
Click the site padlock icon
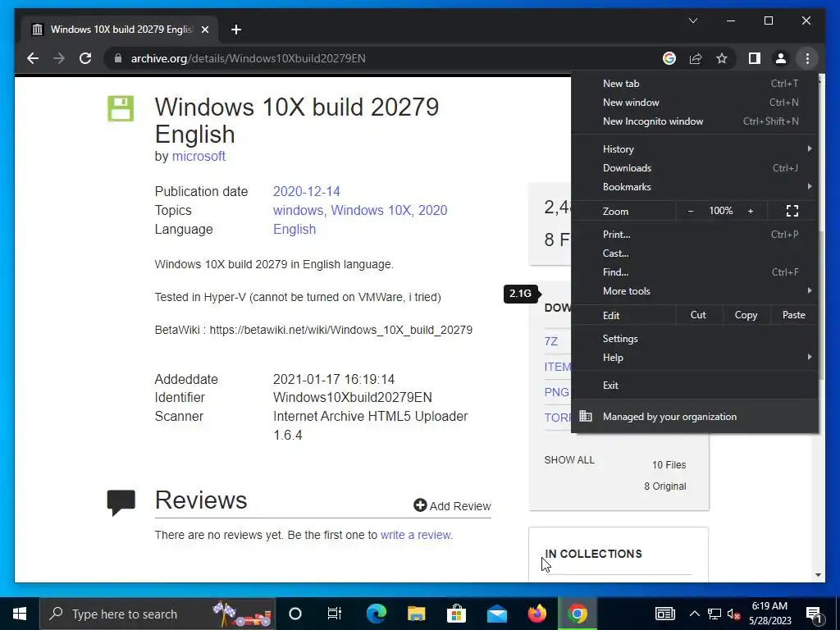coord(118,58)
